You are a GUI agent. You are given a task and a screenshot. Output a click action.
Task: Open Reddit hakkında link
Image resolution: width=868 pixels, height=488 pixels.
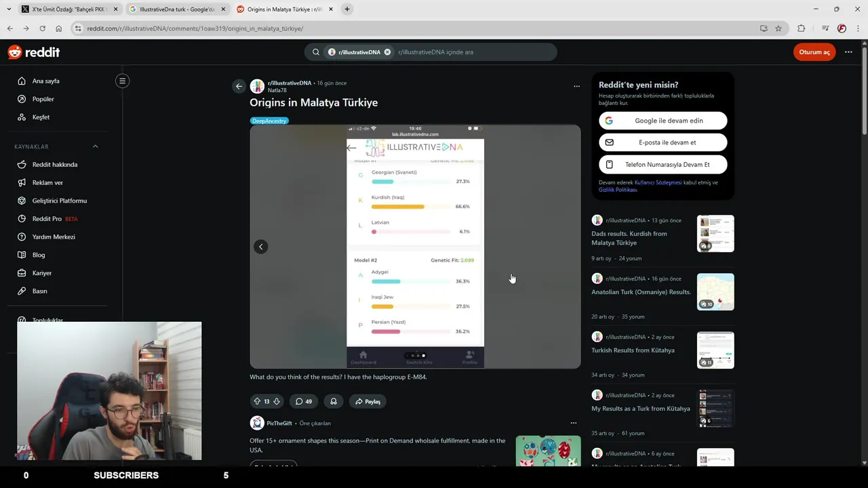coord(54,165)
